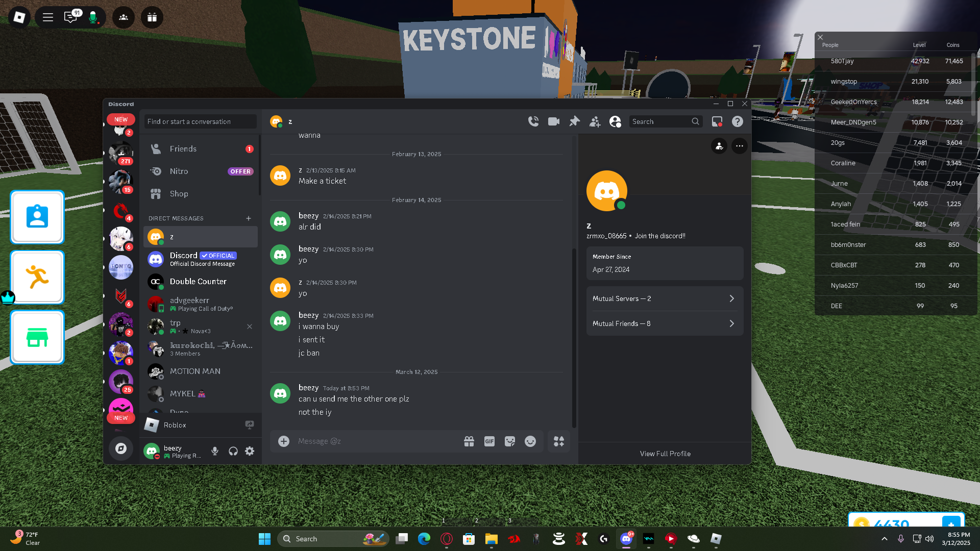Screen dimensions: 980x551
Task: Open Double Counter conversation
Action: 201,282
